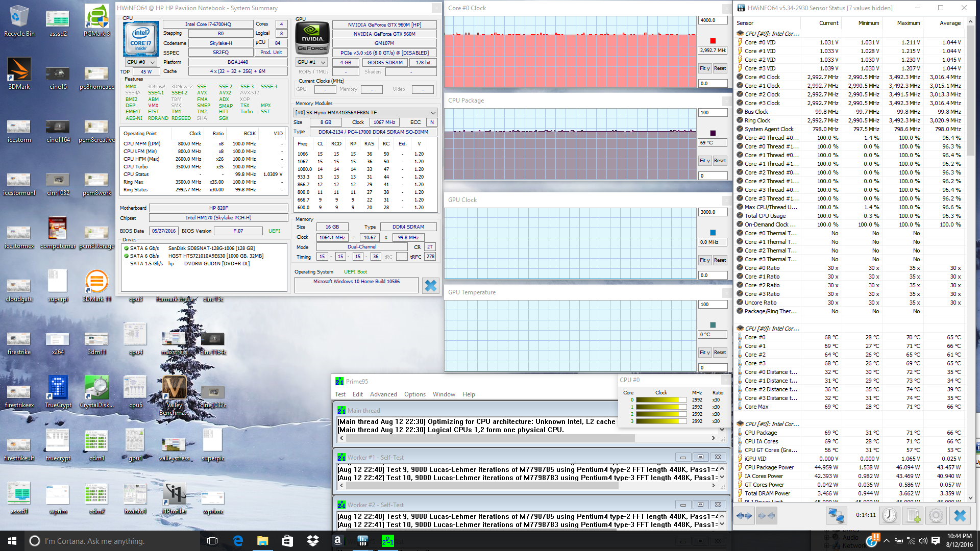Open the 3DMark desktop icon
Viewport: 980px width, 551px height.
[x=19, y=74]
